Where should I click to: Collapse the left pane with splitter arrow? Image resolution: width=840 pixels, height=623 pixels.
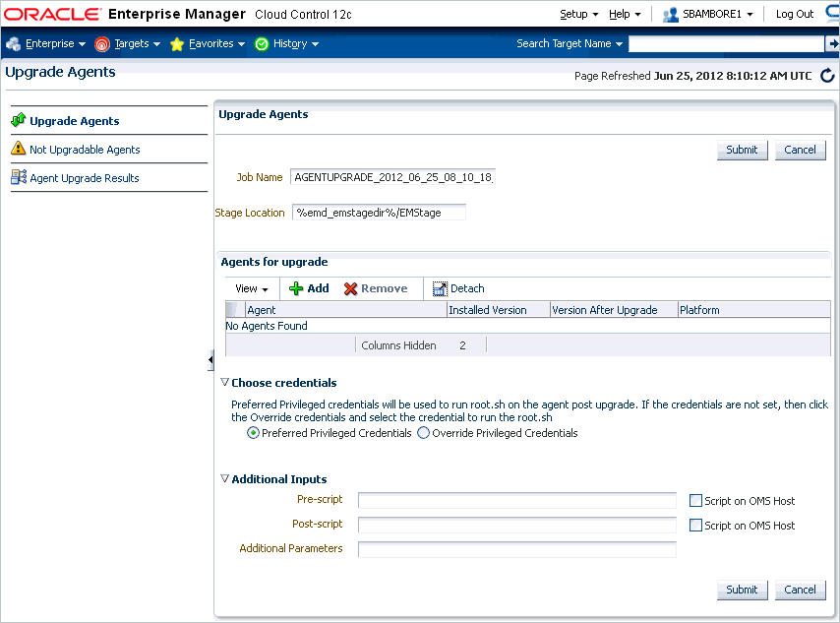210,359
